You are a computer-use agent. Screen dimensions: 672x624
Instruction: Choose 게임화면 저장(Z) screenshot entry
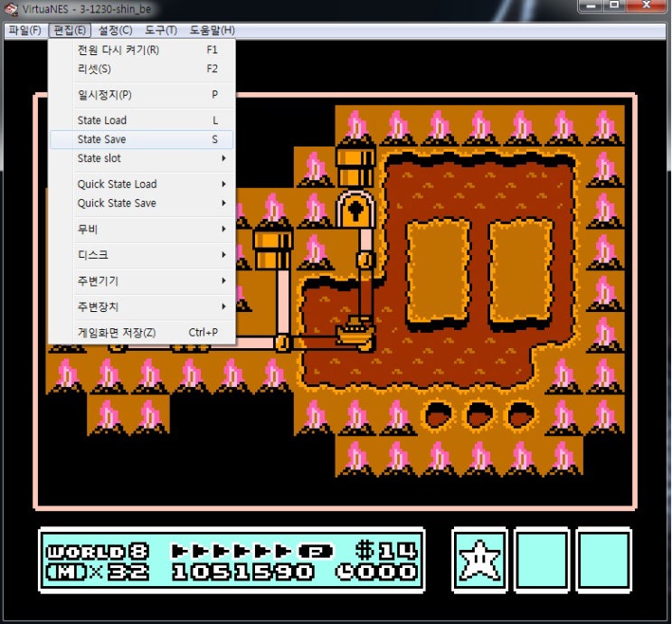(x=142, y=333)
